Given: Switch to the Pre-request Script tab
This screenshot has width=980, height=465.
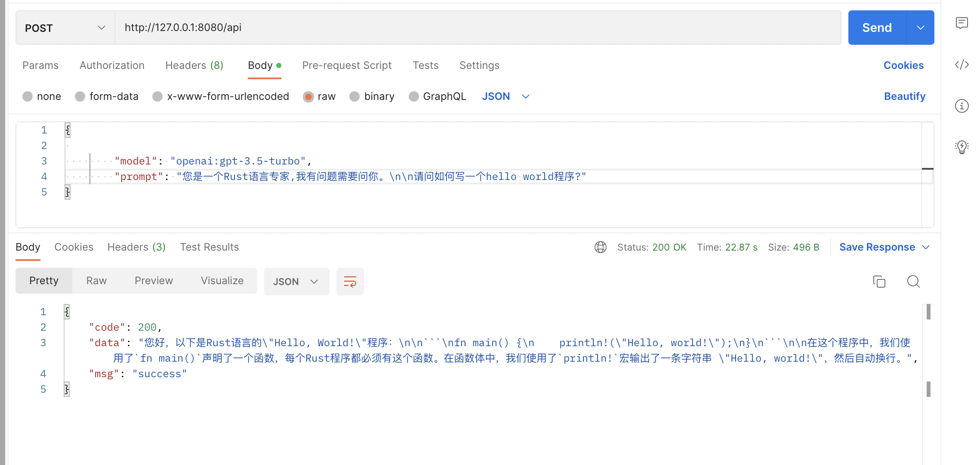Looking at the screenshot, I should point(347,65).
